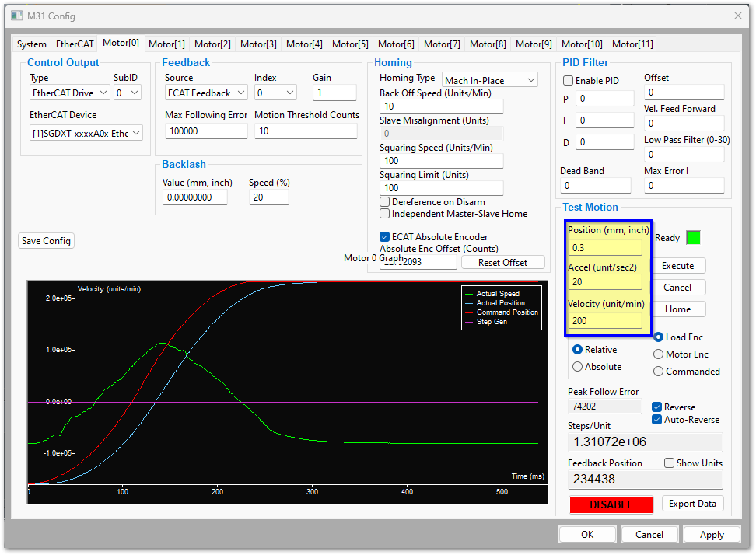Select the Relative radio button
Image resolution: width=756 pixels, height=555 pixels.
[577, 350]
